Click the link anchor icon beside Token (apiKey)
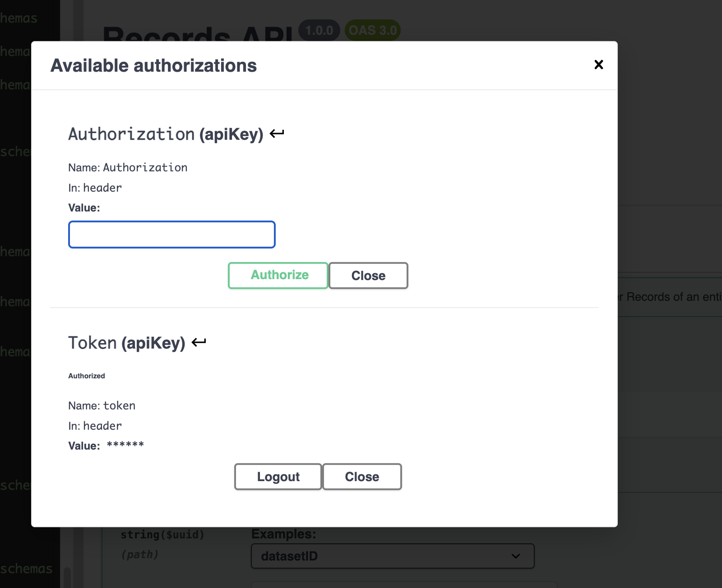The image size is (722, 588). [198, 342]
